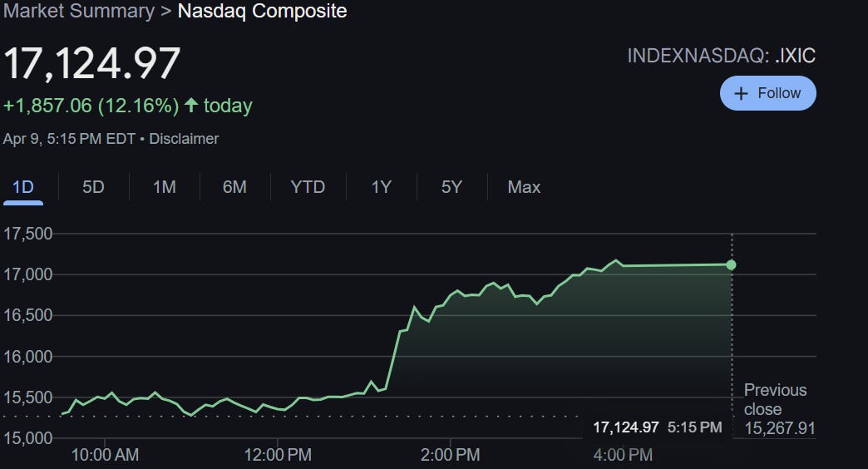Click the 2:00 PM x-axis label
Viewport: 868px width, 469px height.
(450, 455)
